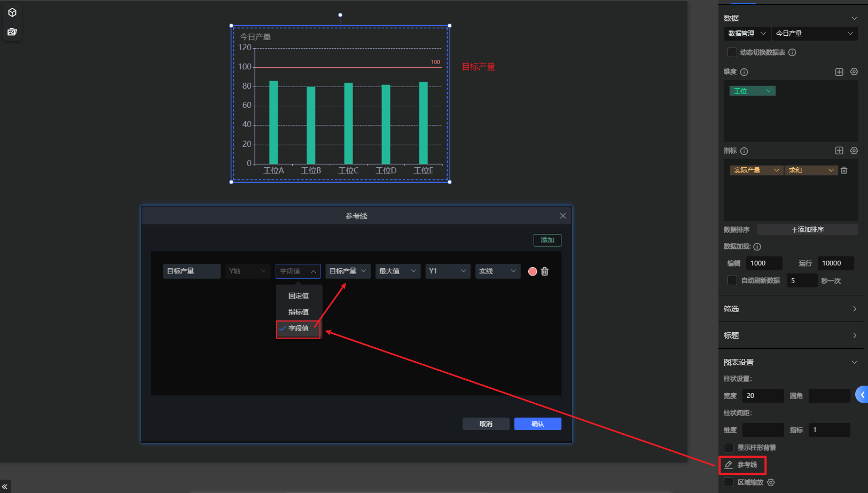
Task: Open the red reference line color swatch
Action: [533, 271]
